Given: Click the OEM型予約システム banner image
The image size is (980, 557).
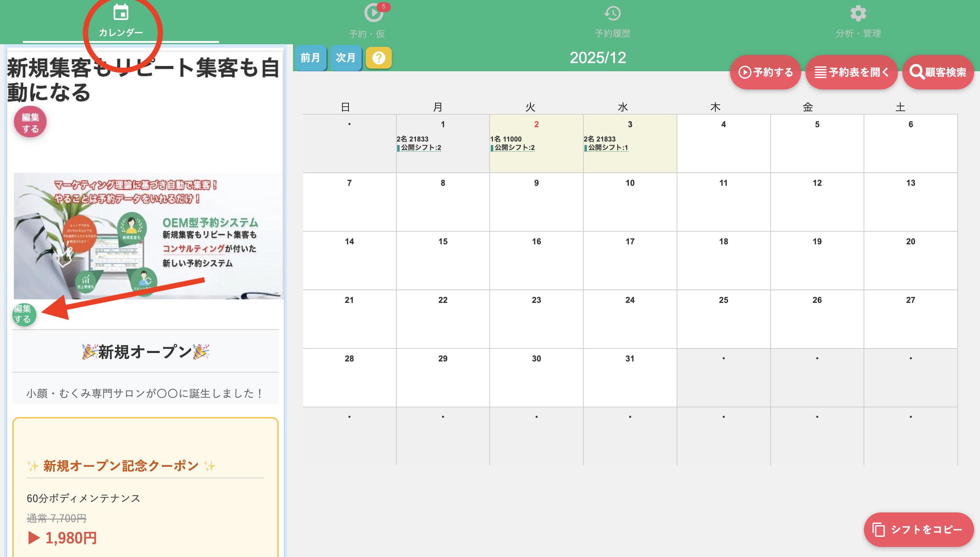Looking at the screenshot, I should point(148,236).
